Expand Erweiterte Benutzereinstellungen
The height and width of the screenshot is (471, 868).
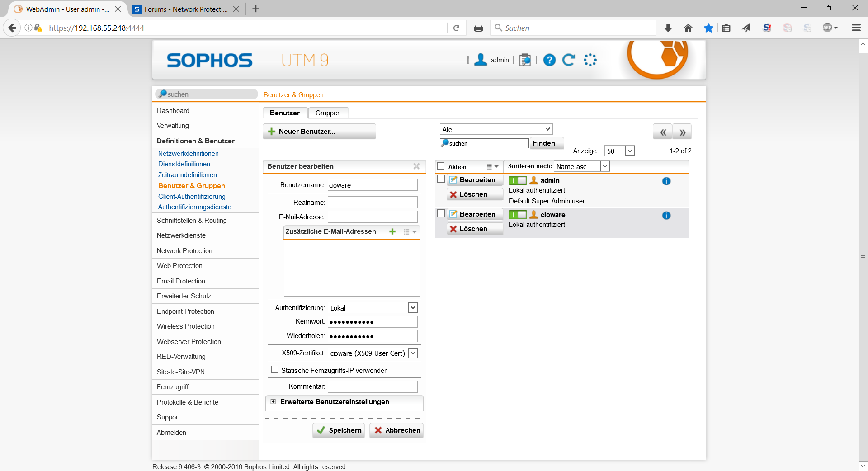coord(273,401)
